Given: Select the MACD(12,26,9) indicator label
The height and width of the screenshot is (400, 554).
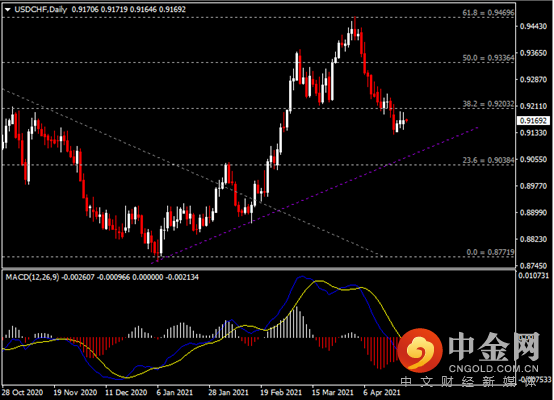Looking at the screenshot, I should (x=32, y=277).
